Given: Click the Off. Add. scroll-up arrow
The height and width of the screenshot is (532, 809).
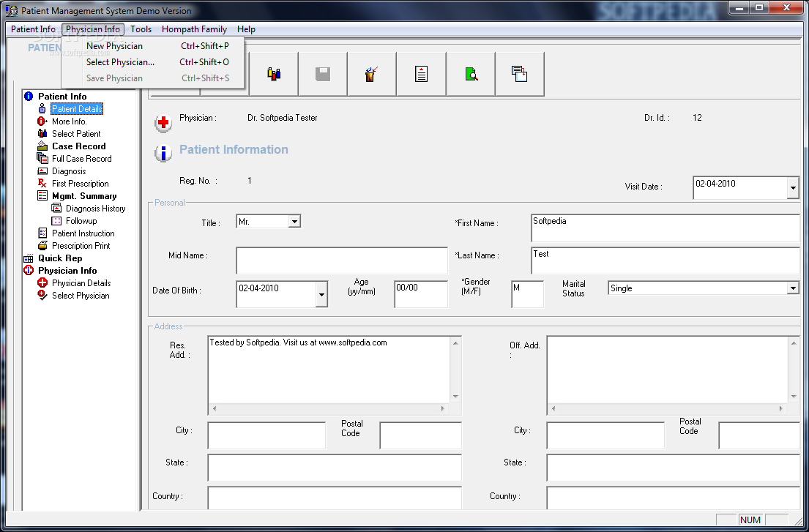Looking at the screenshot, I should click(794, 342).
